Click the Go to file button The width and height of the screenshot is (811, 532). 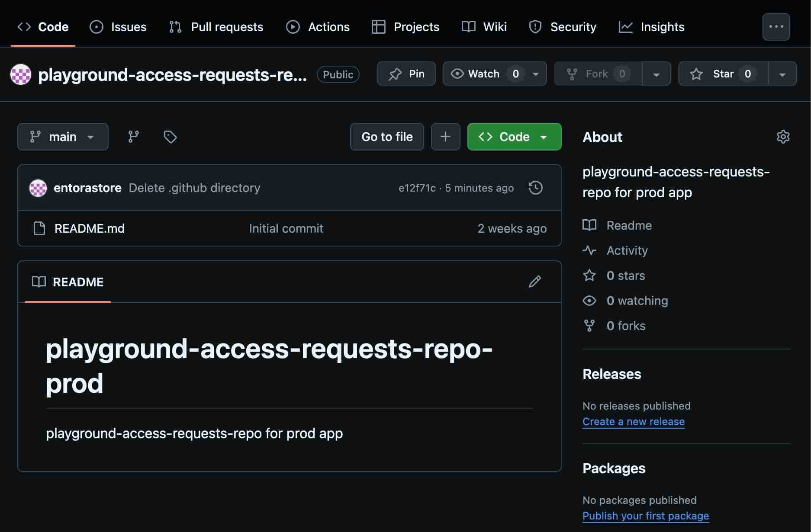click(386, 137)
